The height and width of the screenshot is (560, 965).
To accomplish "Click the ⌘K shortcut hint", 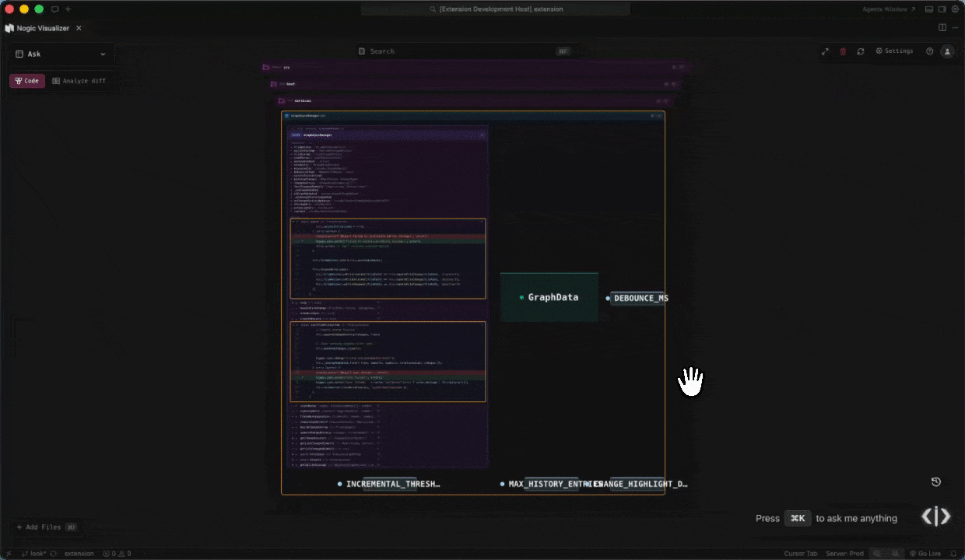I will (798, 518).
